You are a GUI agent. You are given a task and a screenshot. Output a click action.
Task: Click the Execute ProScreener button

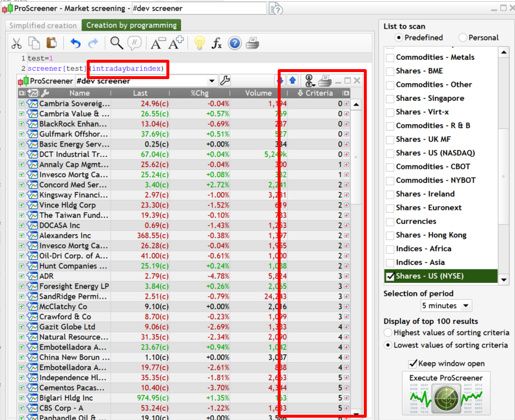(x=446, y=394)
